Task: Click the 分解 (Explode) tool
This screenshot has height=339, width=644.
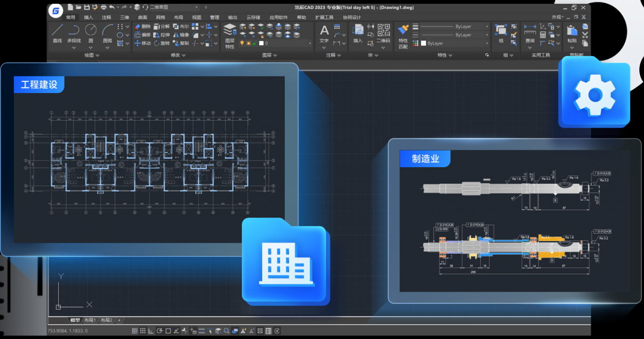Action: (161, 26)
